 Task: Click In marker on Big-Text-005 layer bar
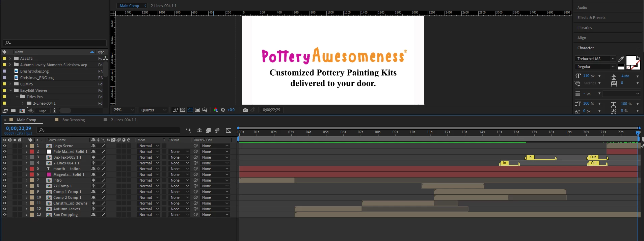530,157
